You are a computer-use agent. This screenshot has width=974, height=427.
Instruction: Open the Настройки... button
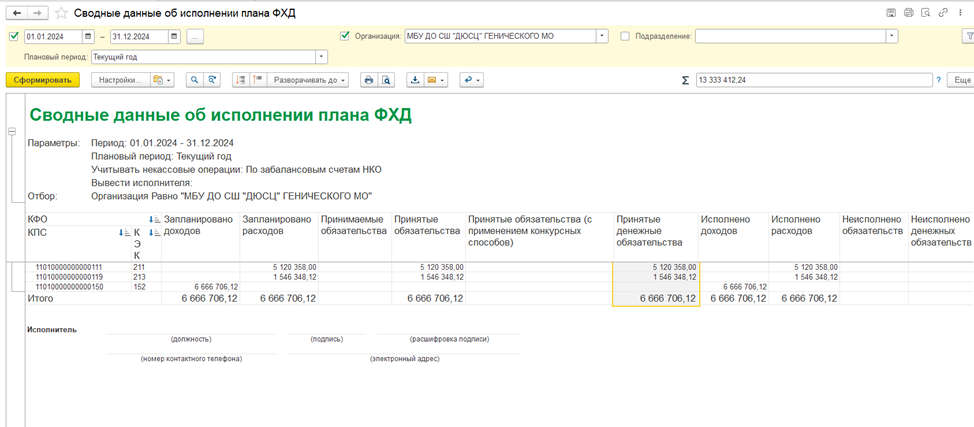(121, 80)
